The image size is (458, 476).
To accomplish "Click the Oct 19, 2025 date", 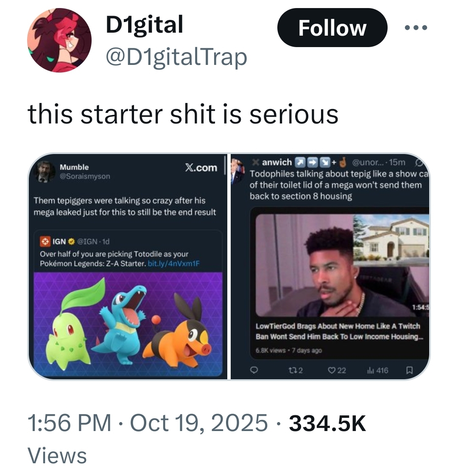I will pos(199,423).
